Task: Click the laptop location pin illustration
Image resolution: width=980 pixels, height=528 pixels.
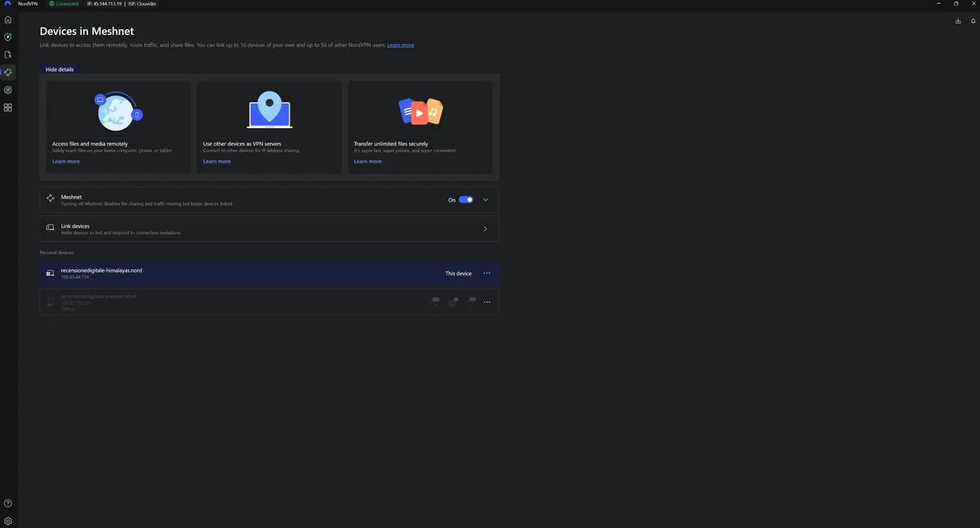Action: tap(269, 111)
